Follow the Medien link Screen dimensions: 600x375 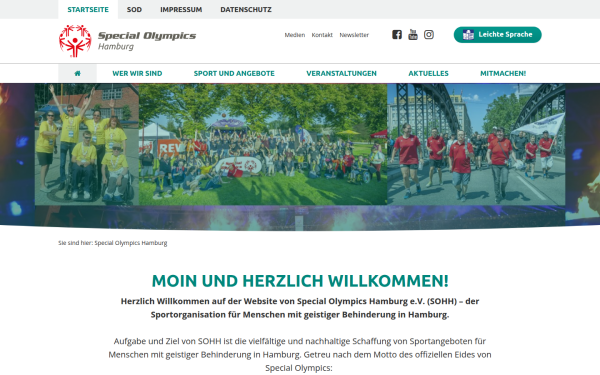click(295, 35)
